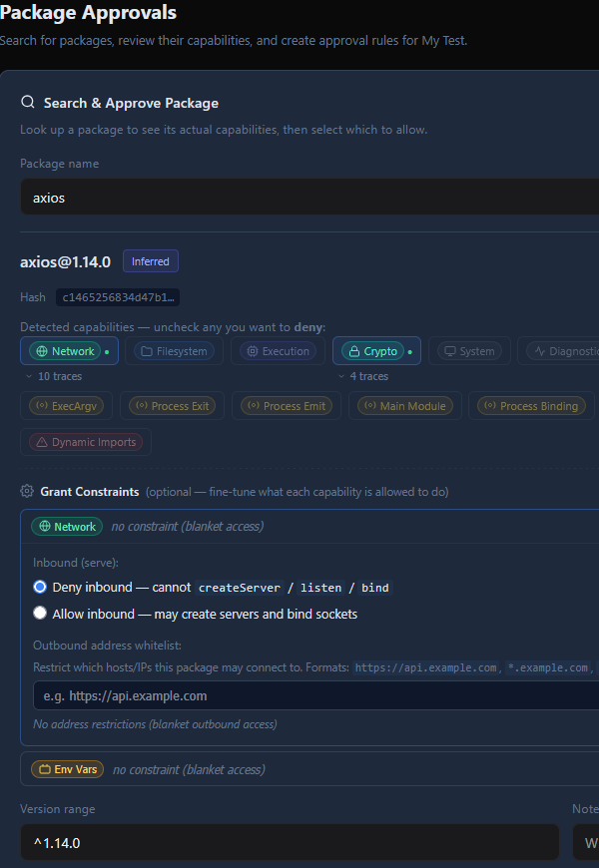599x868 pixels.
Task: Click the Package name input field containing axios
Action: pos(310,198)
